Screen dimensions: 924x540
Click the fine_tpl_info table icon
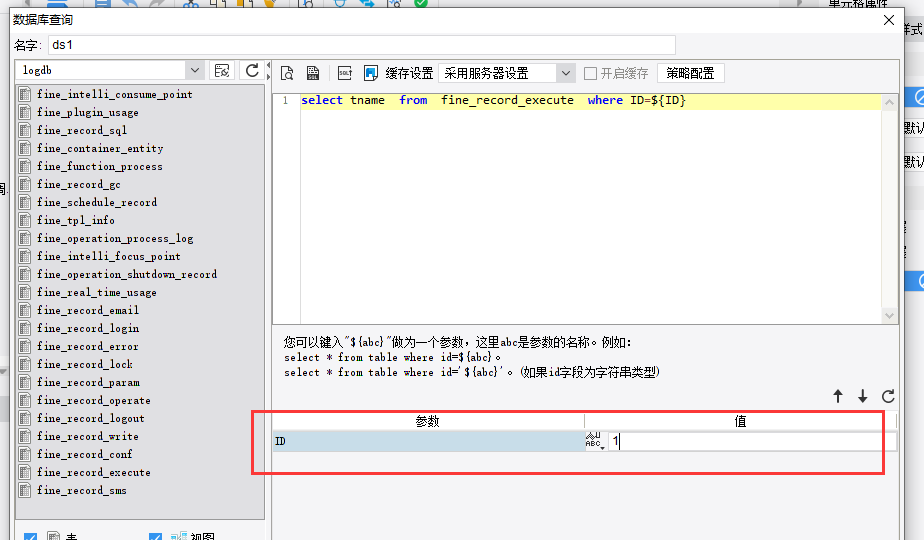click(25, 220)
